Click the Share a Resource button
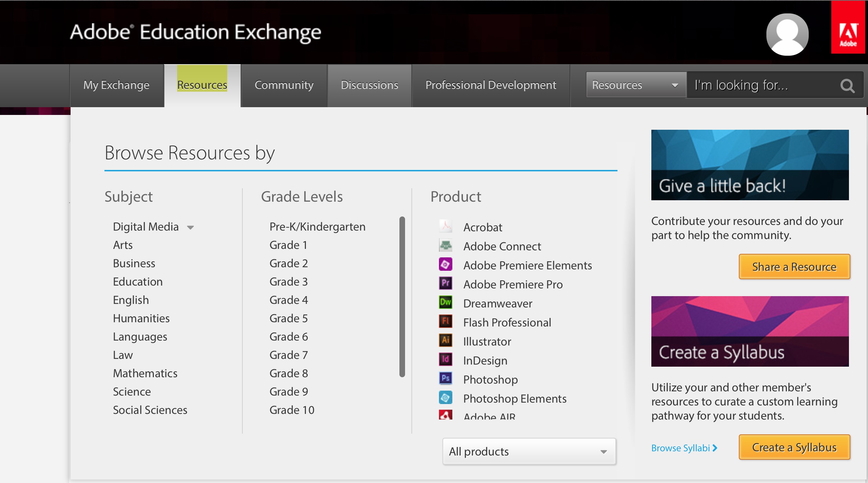The image size is (868, 483). 794,267
